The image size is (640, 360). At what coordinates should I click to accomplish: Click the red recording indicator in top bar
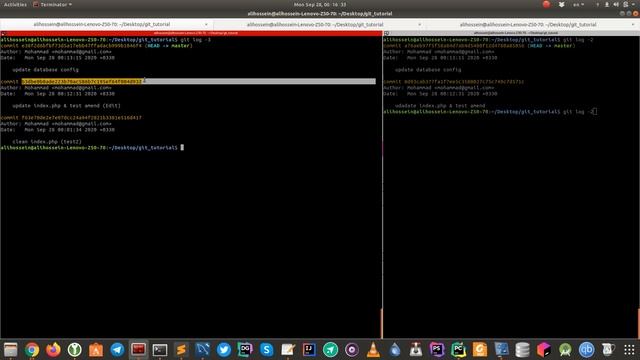(546, 4)
